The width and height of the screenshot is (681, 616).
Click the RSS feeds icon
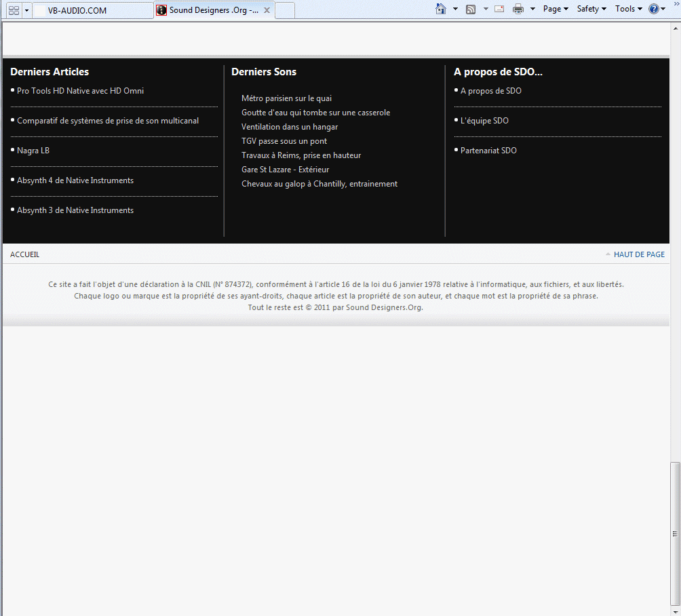[471, 9]
